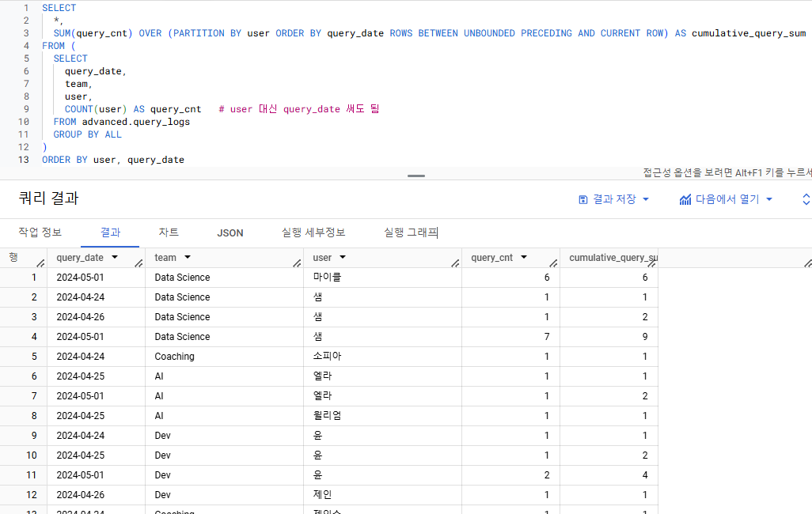Grab the editor/results pane divider handle

click(415, 176)
